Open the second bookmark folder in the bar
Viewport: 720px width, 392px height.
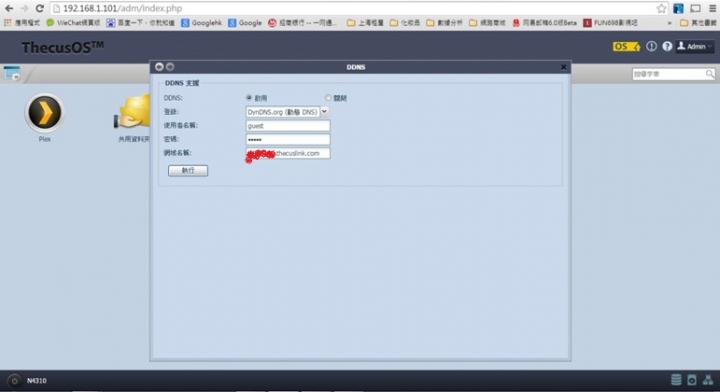click(x=405, y=22)
